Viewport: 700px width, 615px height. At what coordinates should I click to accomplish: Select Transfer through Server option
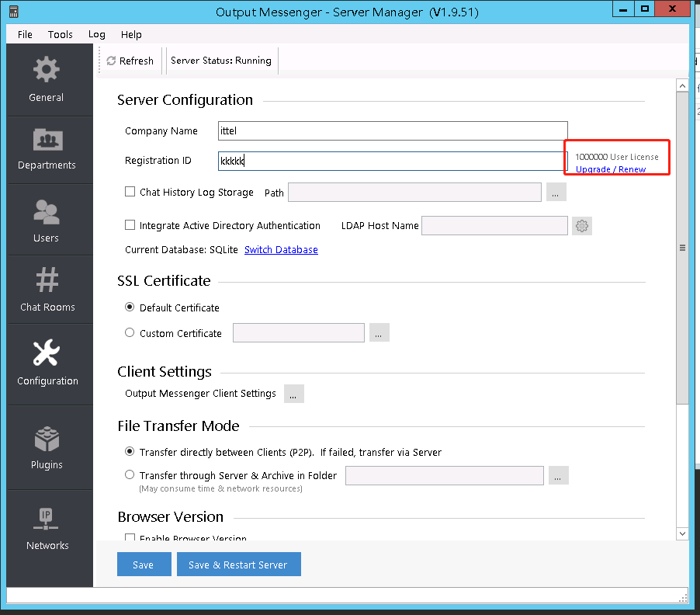pos(130,474)
